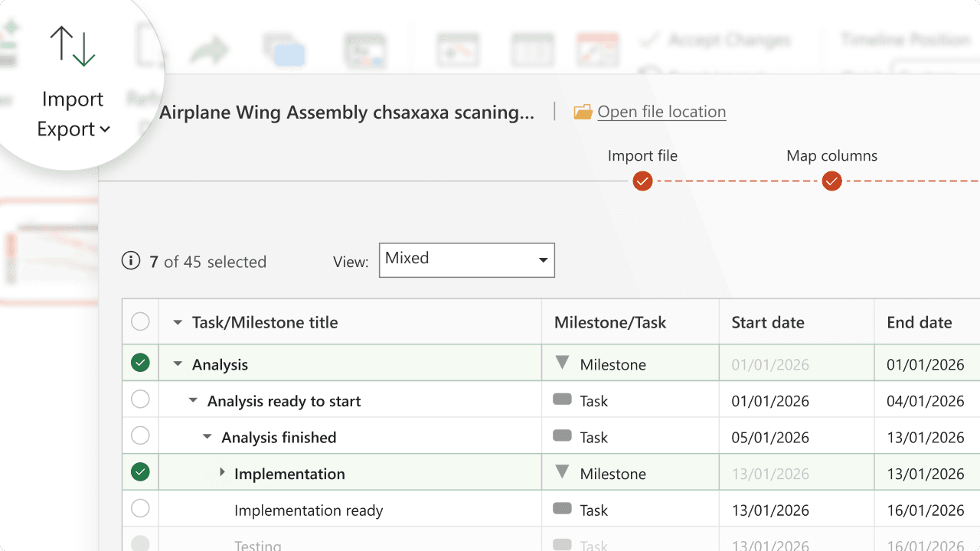The height and width of the screenshot is (551, 980).
Task: Click the folder icon beside Open file location
Action: 583,112
